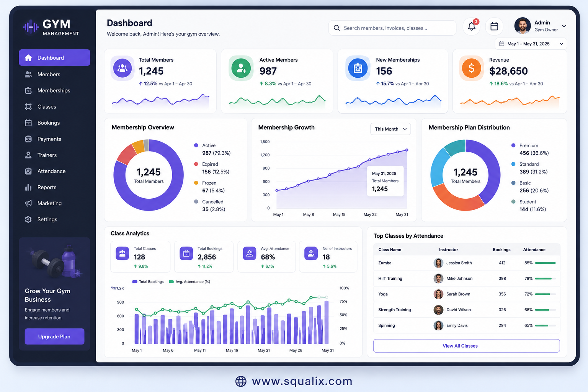The width and height of the screenshot is (588, 392).
Task: Click the Total Bookings calendar icon
Action: [186, 253]
